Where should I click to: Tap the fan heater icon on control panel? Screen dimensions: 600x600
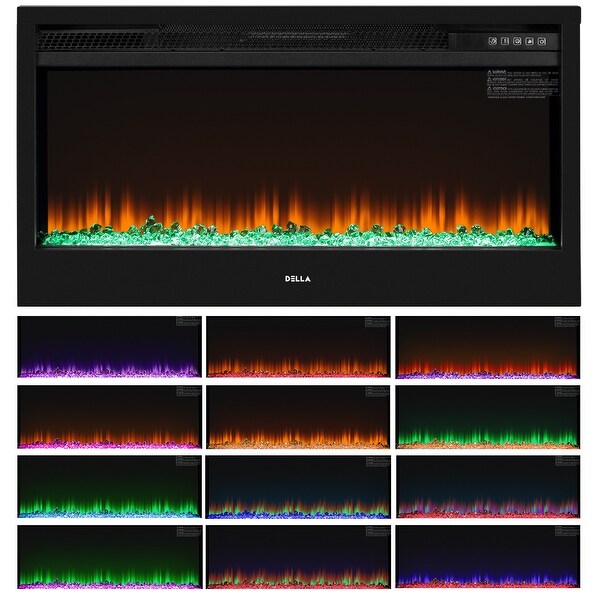click(x=493, y=41)
